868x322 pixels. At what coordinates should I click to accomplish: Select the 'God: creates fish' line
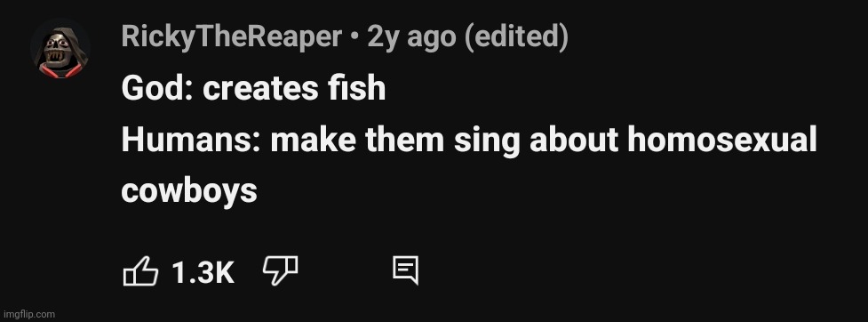click(253, 88)
